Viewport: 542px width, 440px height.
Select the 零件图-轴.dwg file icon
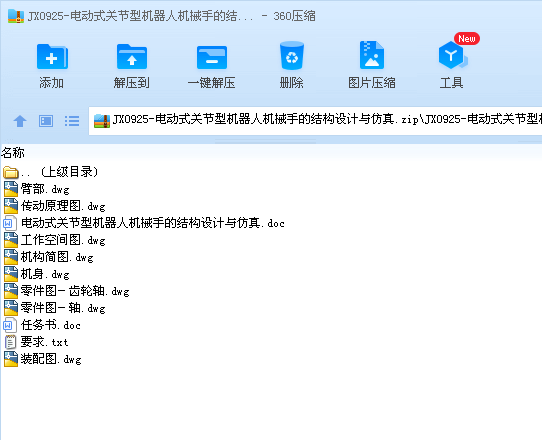pyautogui.click(x=11, y=308)
